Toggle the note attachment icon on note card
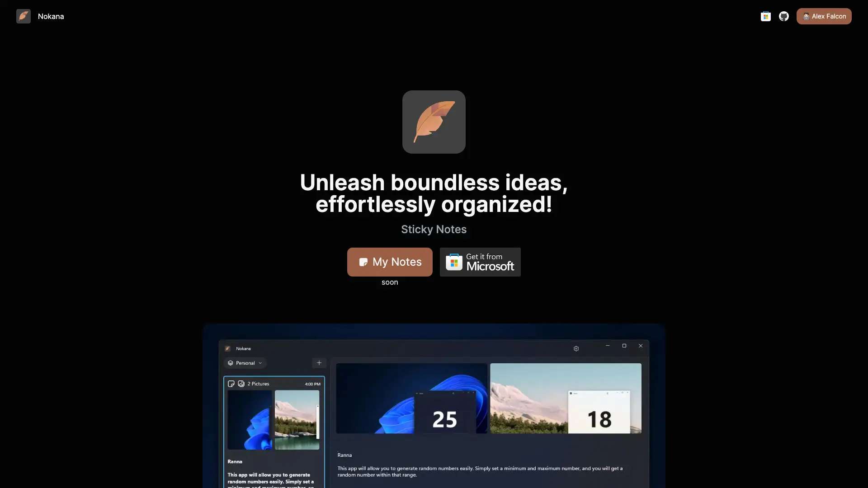Image resolution: width=868 pixels, height=488 pixels. (x=241, y=384)
